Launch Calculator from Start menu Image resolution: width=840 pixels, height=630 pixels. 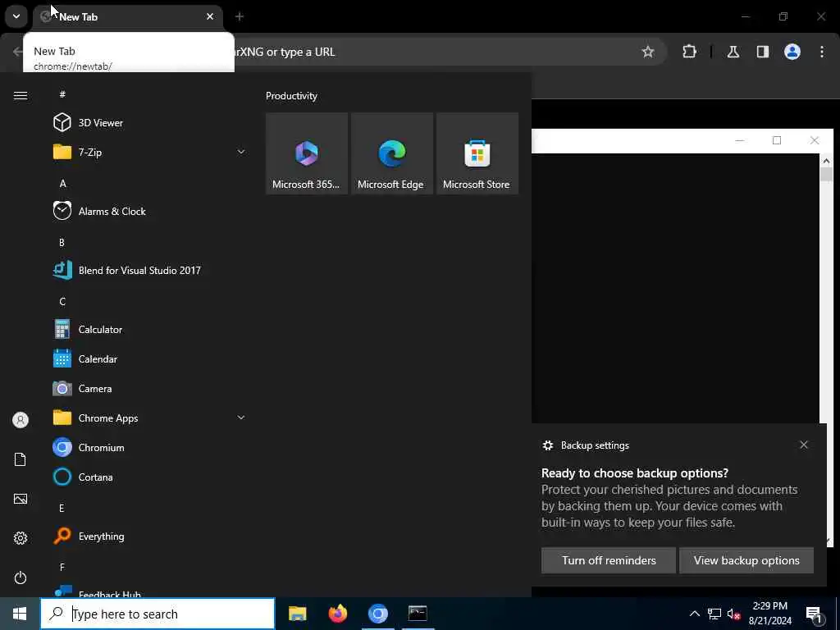(149, 330)
